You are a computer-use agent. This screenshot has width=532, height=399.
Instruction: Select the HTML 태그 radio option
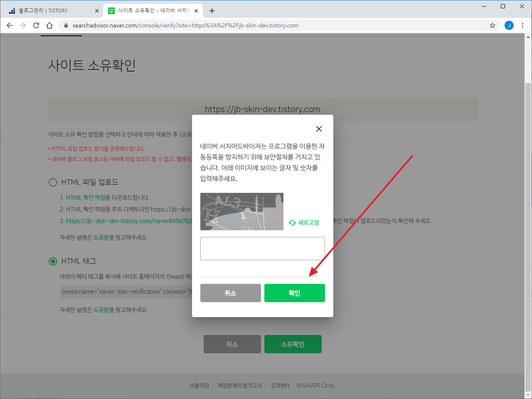coord(53,261)
